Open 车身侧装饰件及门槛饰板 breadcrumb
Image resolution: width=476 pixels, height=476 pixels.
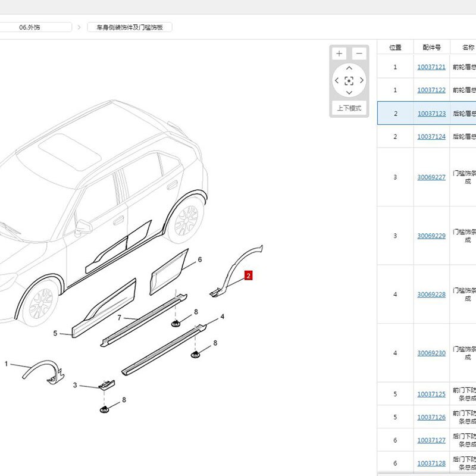point(130,27)
